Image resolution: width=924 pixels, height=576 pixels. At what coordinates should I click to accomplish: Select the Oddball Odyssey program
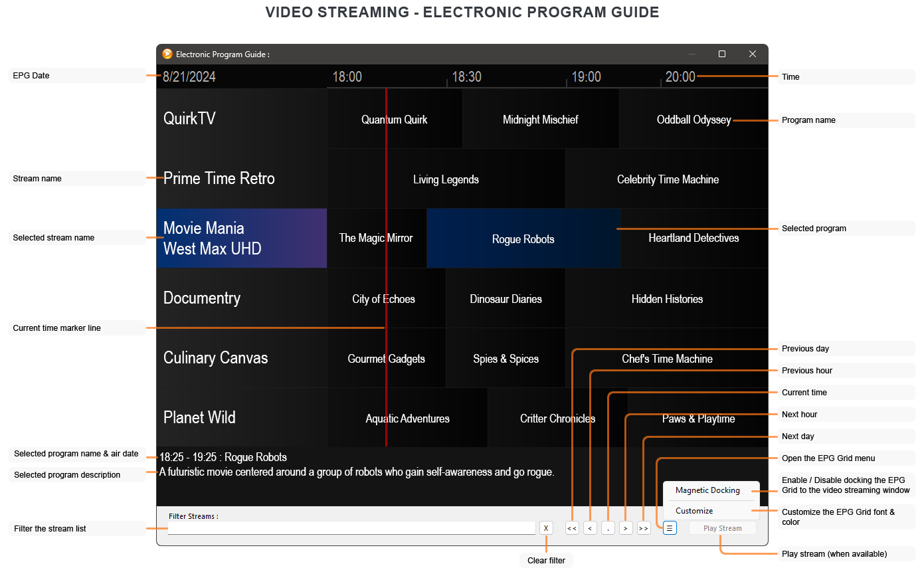(693, 120)
